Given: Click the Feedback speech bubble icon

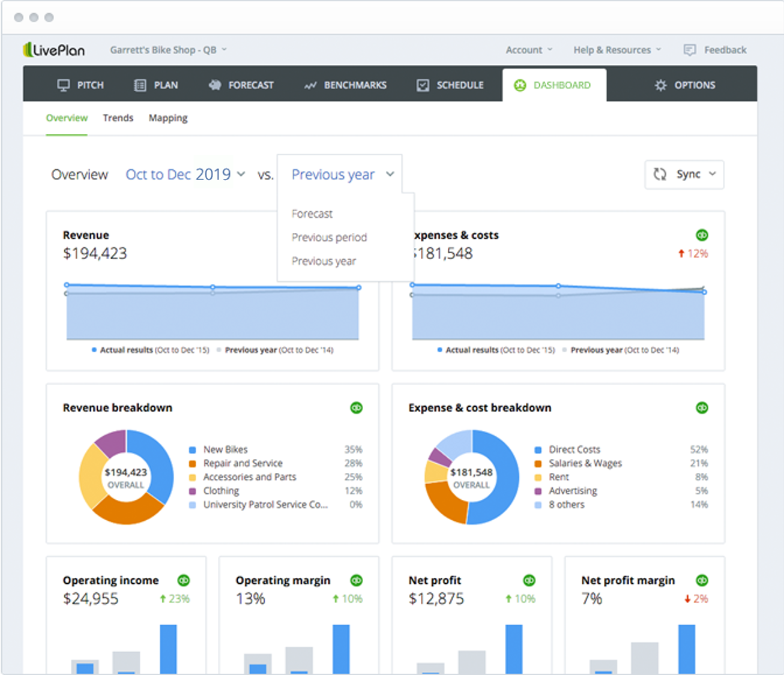Looking at the screenshot, I should click(x=690, y=50).
